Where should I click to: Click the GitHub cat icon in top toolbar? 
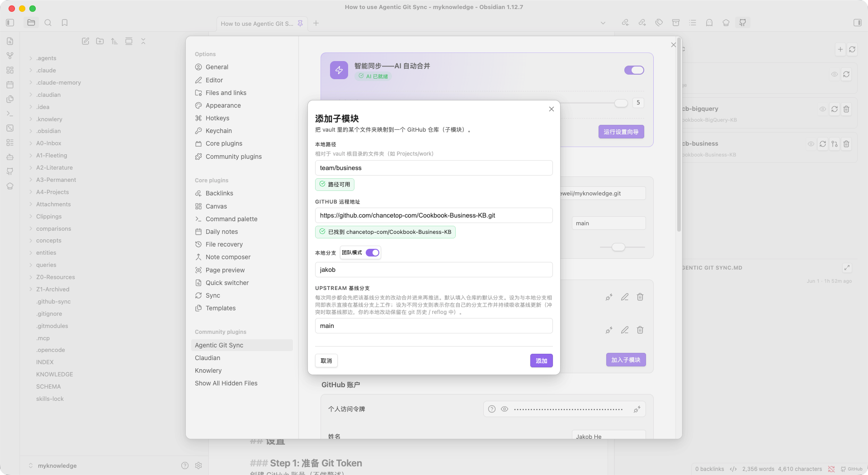coord(743,23)
